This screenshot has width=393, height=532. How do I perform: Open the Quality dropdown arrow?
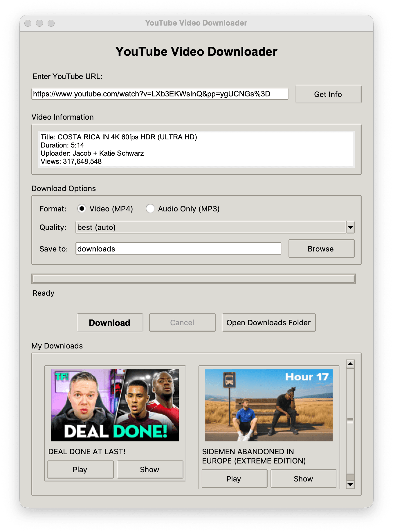click(350, 227)
